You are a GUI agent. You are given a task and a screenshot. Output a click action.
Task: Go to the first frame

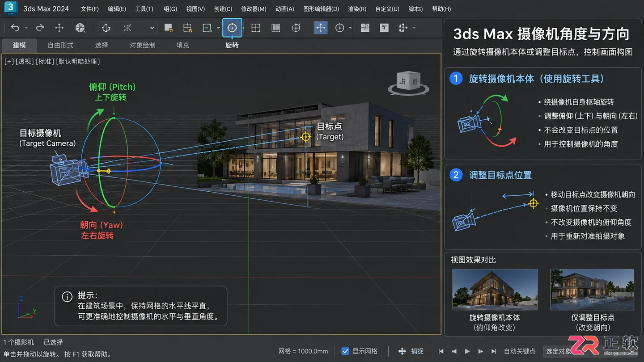point(441,351)
